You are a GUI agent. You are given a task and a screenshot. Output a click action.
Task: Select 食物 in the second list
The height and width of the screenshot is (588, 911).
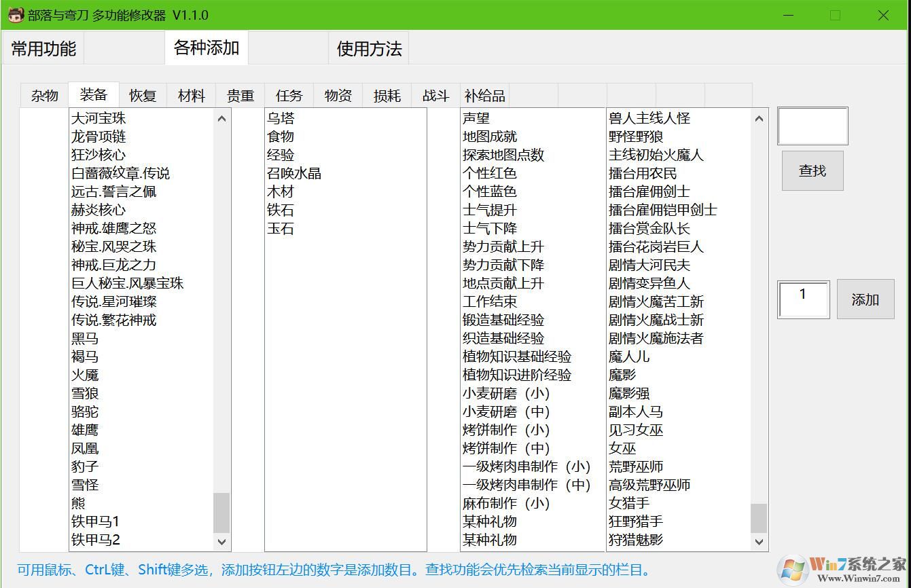tap(281, 136)
